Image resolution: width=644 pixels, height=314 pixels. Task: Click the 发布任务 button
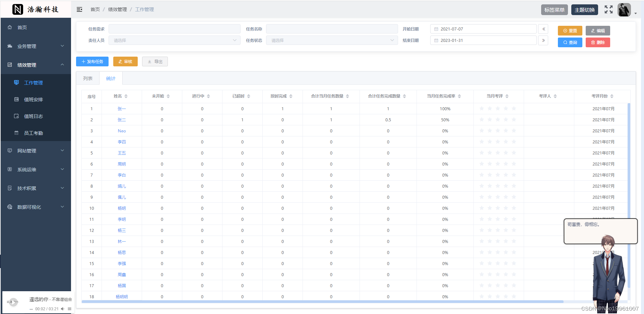(x=92, y=61)
